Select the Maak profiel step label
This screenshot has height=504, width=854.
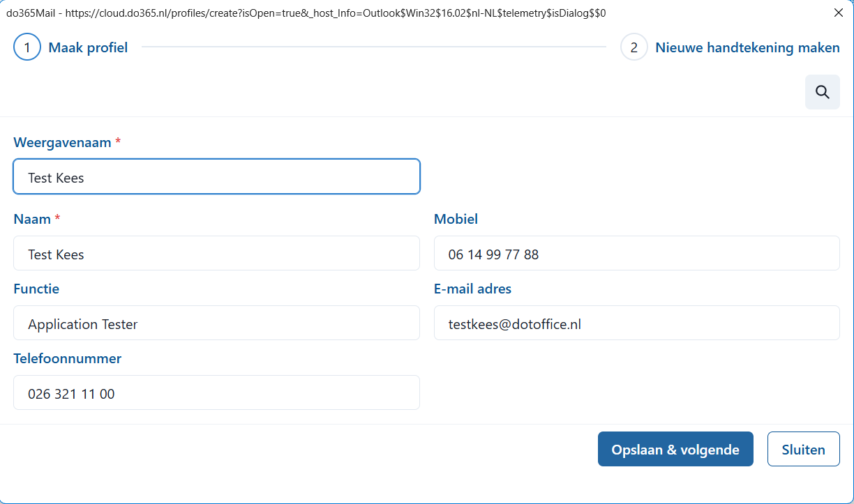(x=88, y=47)
